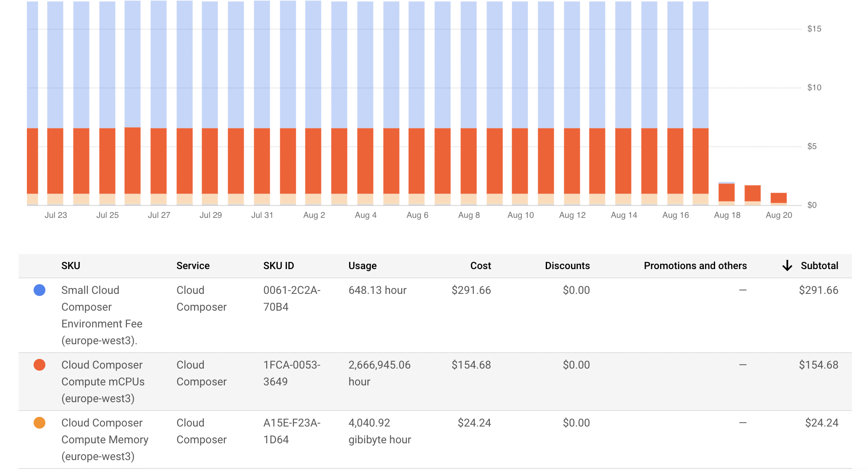868x471 pixels.
Task: Select the Cloud Composer Compute Memory row
Action: (x=104, y=439)
